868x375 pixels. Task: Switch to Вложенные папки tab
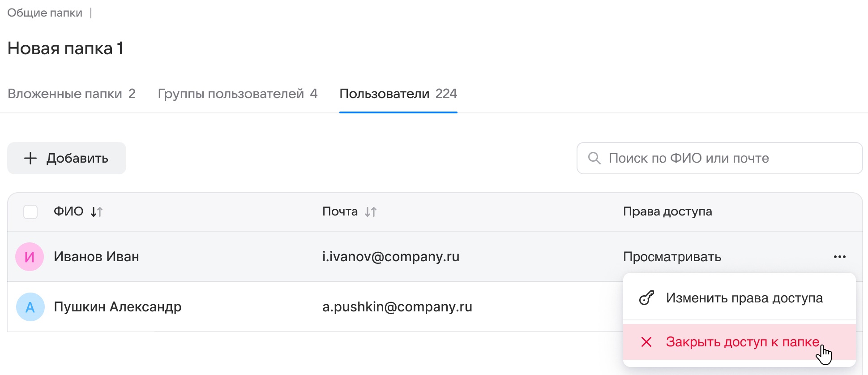pos(72,94)
